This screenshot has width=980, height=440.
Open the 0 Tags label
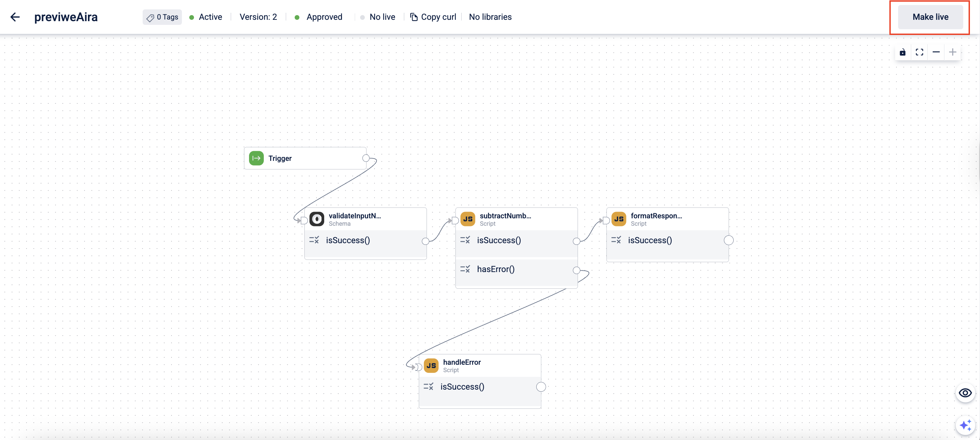click(162, 17)
